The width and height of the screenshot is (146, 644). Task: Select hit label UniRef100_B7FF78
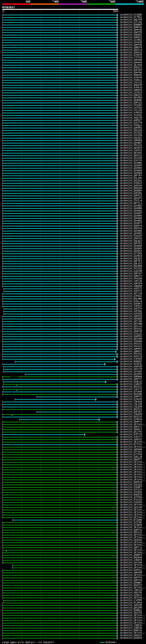coord(131,434)
